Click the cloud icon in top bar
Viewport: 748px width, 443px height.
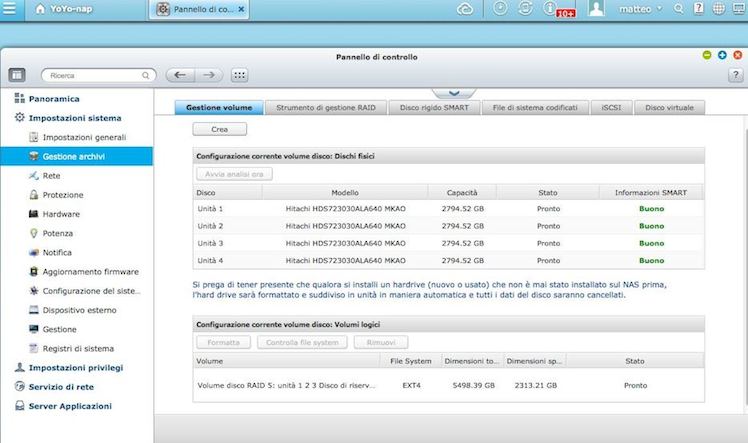[464, 9]
